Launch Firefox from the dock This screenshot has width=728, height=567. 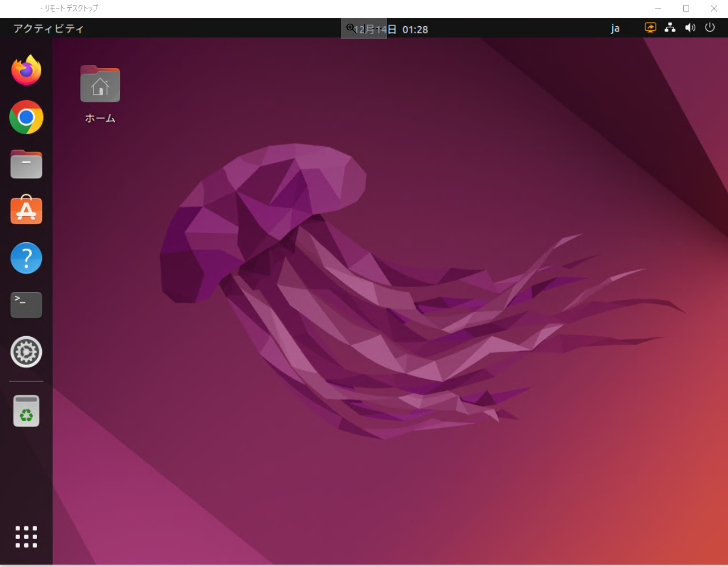click(26, 70)
